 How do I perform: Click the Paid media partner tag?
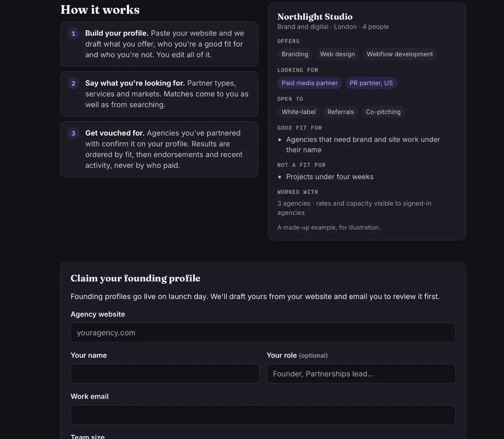tap(310, 83)
